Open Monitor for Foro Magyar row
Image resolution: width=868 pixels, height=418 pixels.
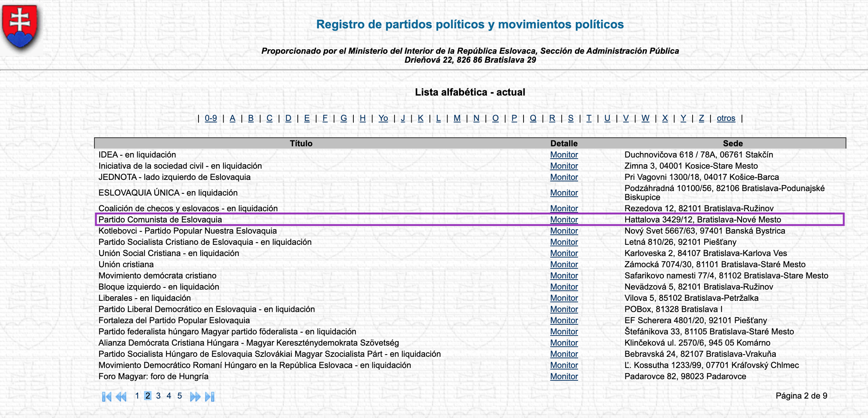564,376
